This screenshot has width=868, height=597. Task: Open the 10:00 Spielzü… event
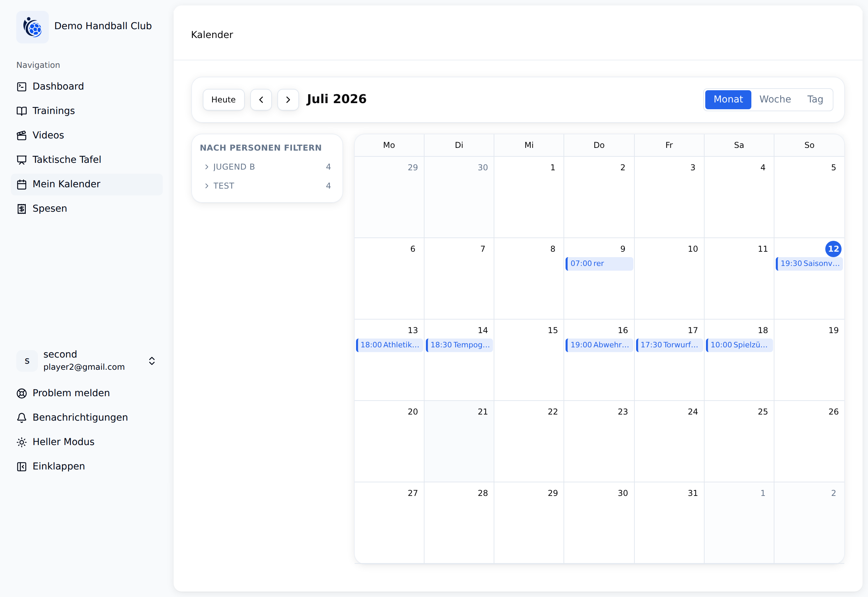(x=739, y=345)
